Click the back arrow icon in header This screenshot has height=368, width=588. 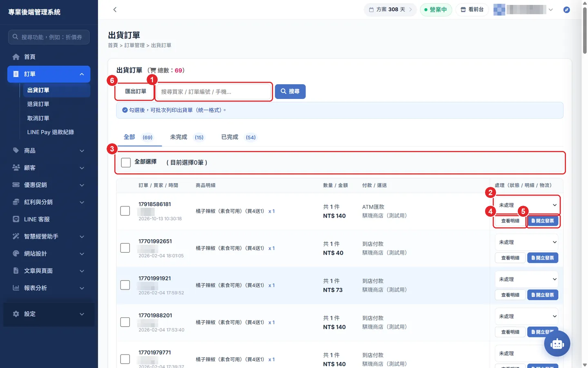(x=115, y=9)
